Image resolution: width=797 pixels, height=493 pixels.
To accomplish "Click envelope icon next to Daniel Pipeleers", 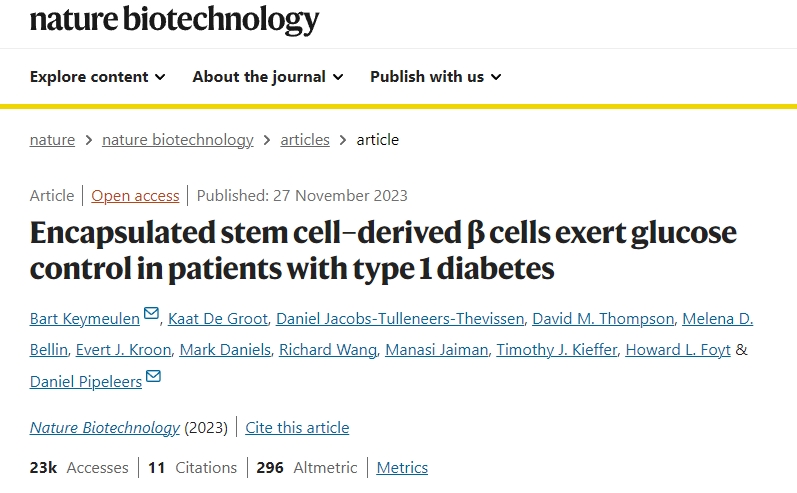I will click(153, 376).
